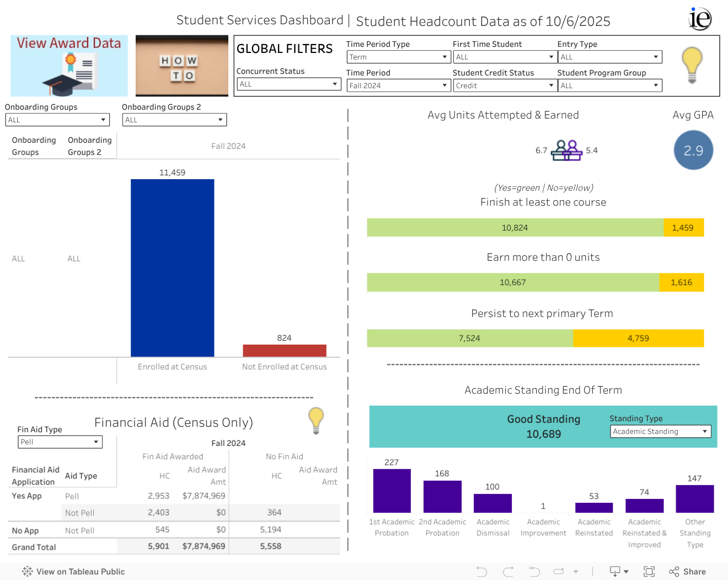Click the yellow 4,759 persistence bar segment
The image size is (728, 580).
[638, 338]
